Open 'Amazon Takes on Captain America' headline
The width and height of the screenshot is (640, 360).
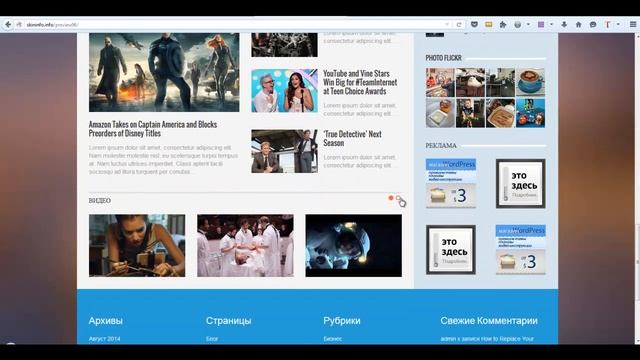[153, 129]
